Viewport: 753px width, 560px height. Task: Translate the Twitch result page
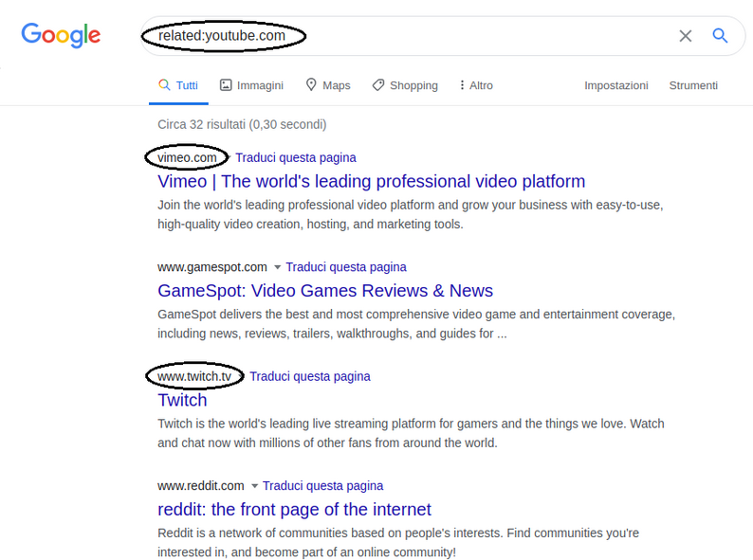click(x=310, y=377)
